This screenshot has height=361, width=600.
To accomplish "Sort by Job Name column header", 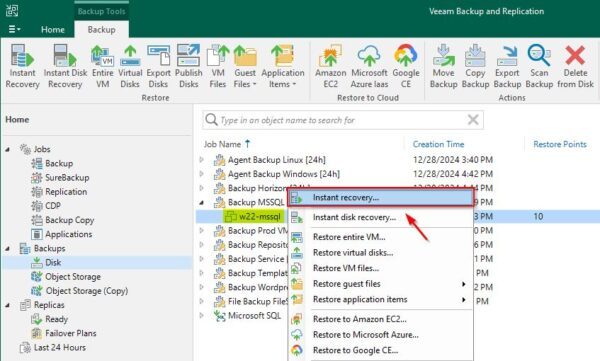I will click(x=227, y=144).
